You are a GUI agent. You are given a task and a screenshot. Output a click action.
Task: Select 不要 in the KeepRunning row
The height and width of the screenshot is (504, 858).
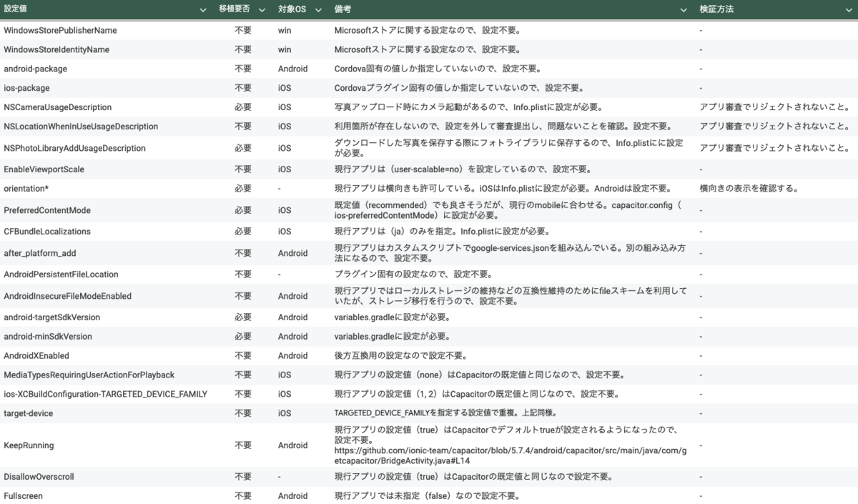243,445
